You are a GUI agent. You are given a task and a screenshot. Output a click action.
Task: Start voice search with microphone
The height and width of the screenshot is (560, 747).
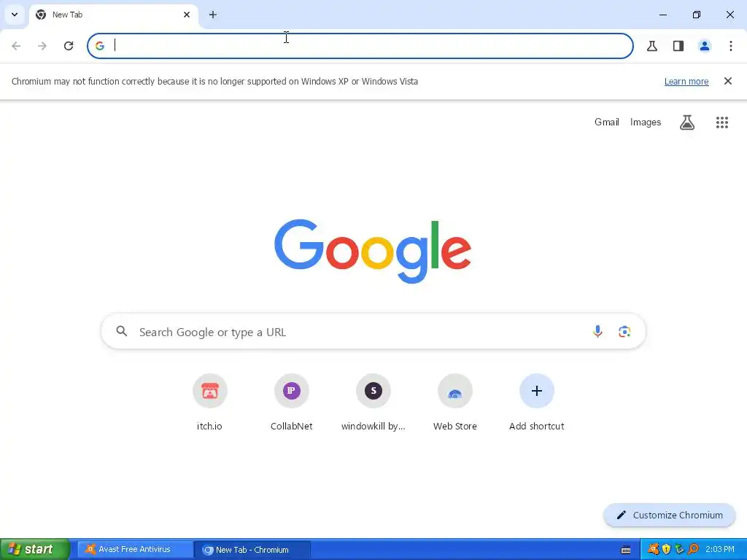pos(597,332)
